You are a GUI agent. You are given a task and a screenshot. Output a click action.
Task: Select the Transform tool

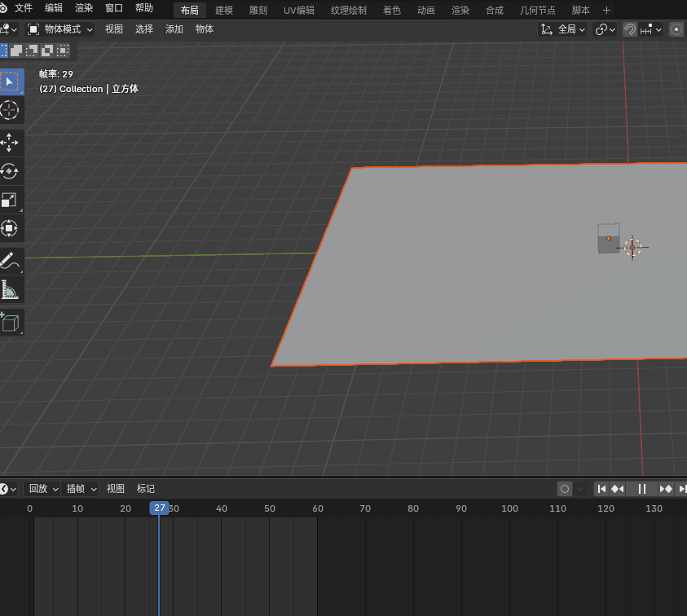click(10, 228)
